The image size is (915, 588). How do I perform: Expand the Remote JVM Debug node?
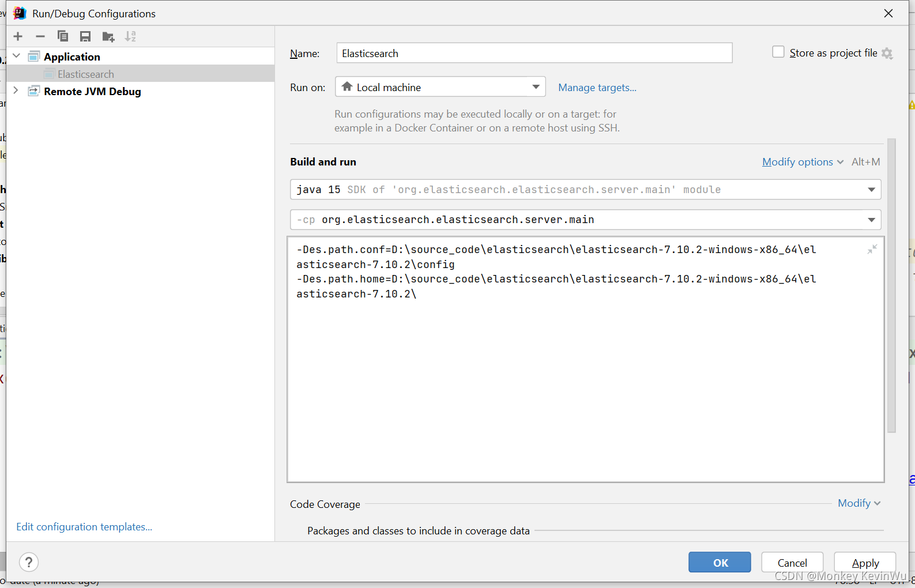click(x=16, y=91)
